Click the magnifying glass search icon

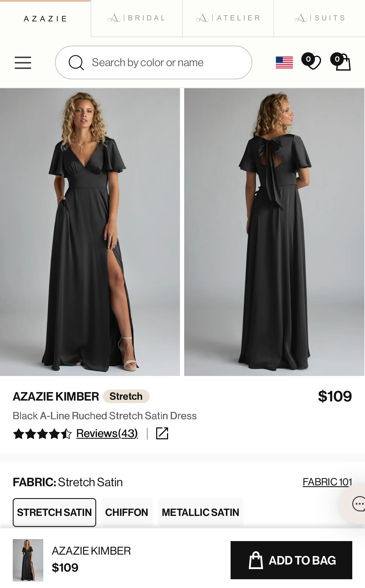click(76, 62)
